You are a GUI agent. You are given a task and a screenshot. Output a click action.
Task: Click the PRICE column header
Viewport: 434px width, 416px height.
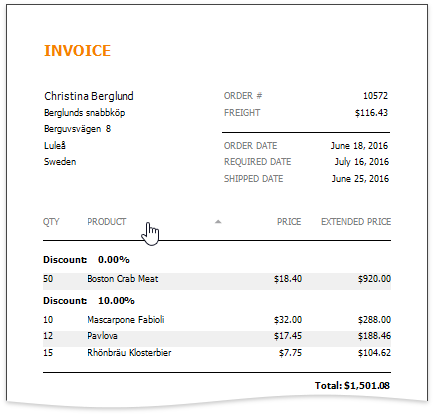pyautogui.click(x=289, y=222)
